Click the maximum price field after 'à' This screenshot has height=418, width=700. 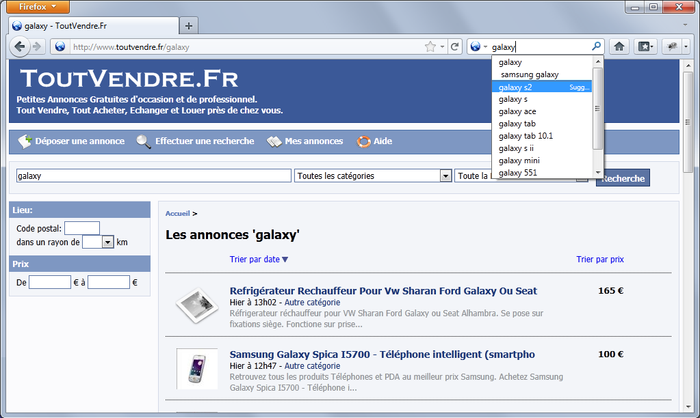(x=108, y=282)
